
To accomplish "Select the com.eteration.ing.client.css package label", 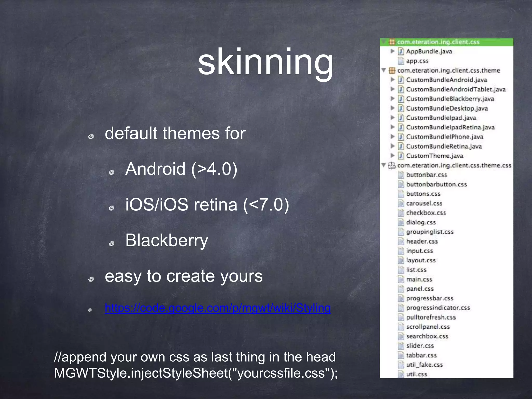I will point(438,42).
